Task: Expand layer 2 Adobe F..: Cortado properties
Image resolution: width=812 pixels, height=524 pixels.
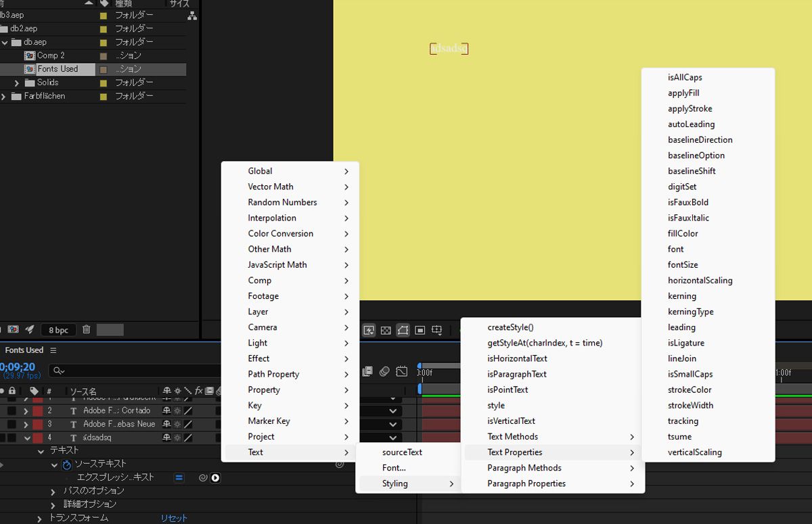Action: pos(26,410)
